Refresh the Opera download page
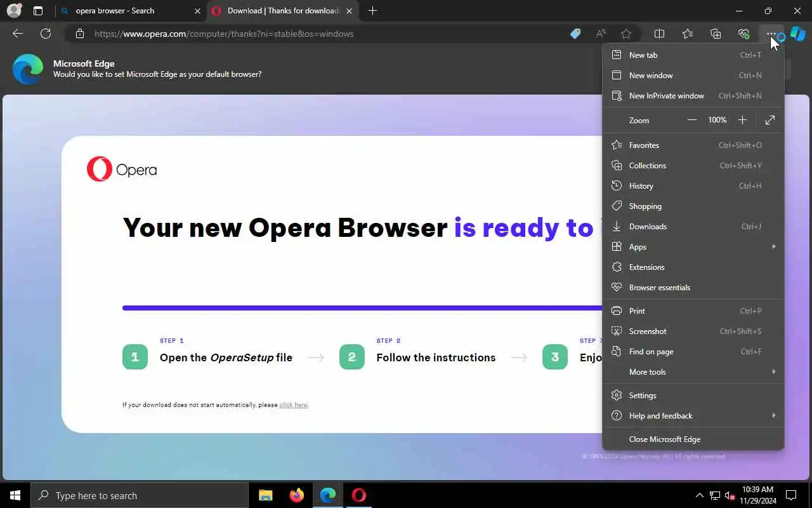The width and height of the screenshot is (812, 508). click(46, 34)
